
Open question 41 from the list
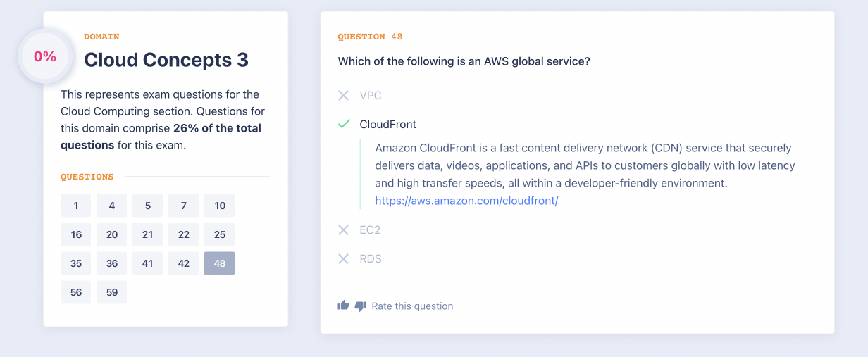(x=148, y=263)
